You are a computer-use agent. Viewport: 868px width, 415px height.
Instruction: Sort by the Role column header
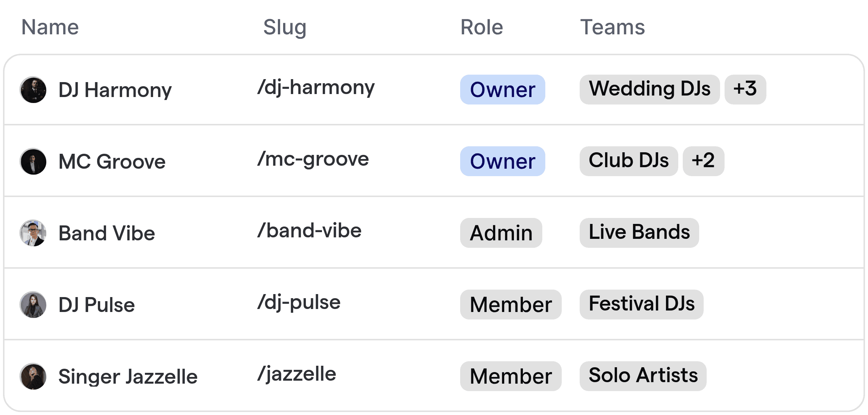tap(481, 27)
